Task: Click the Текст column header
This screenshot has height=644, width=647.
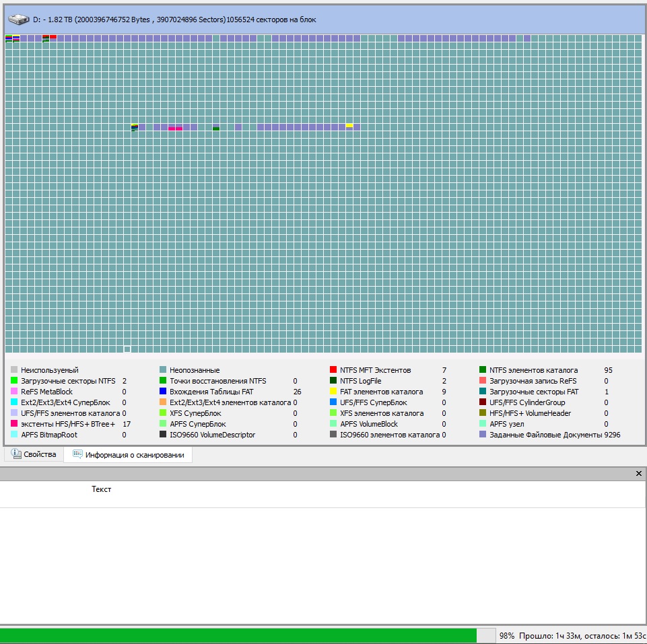Action: click(101, 489)
